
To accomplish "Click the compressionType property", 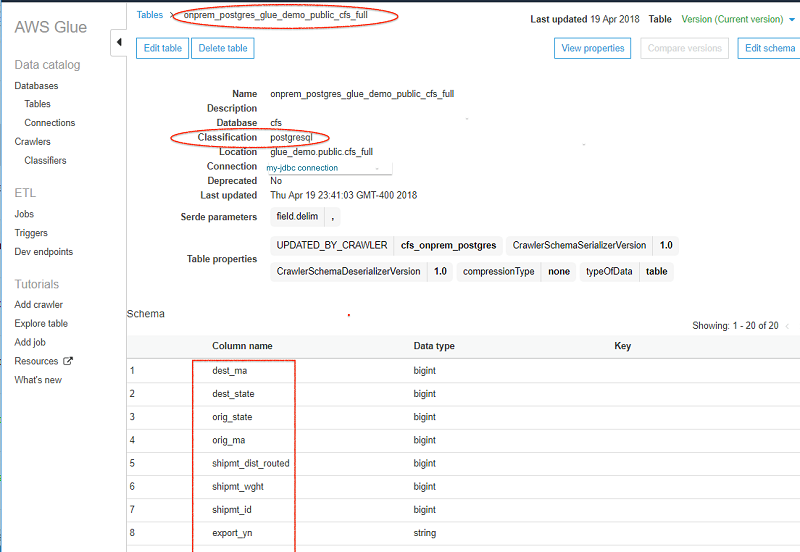I will [x=498, y=271].
